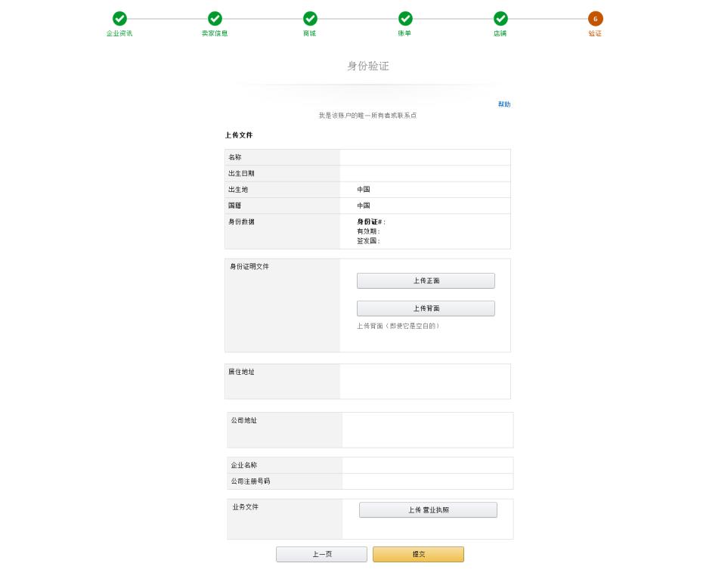The image size is (728, 585).
Task: Click the 居住地址 residential address field
Action: point(426,381)
